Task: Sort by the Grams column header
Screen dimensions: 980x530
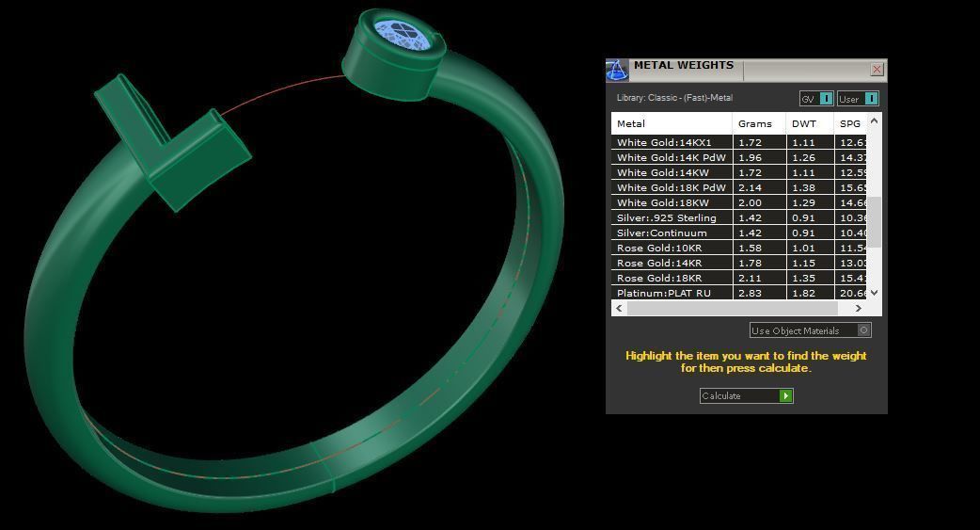Action: coord(759,124)
